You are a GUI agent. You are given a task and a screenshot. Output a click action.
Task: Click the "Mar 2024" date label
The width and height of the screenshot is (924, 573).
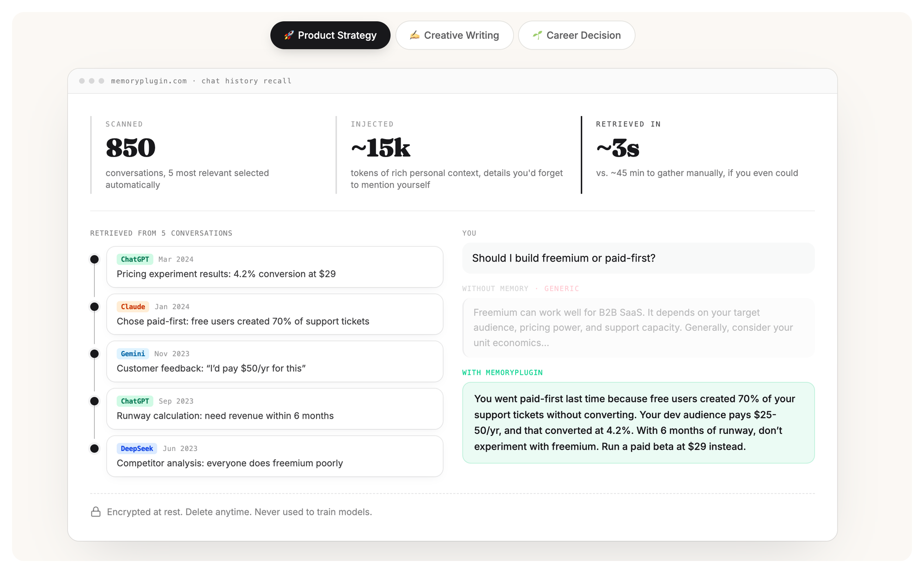(176, 259)
